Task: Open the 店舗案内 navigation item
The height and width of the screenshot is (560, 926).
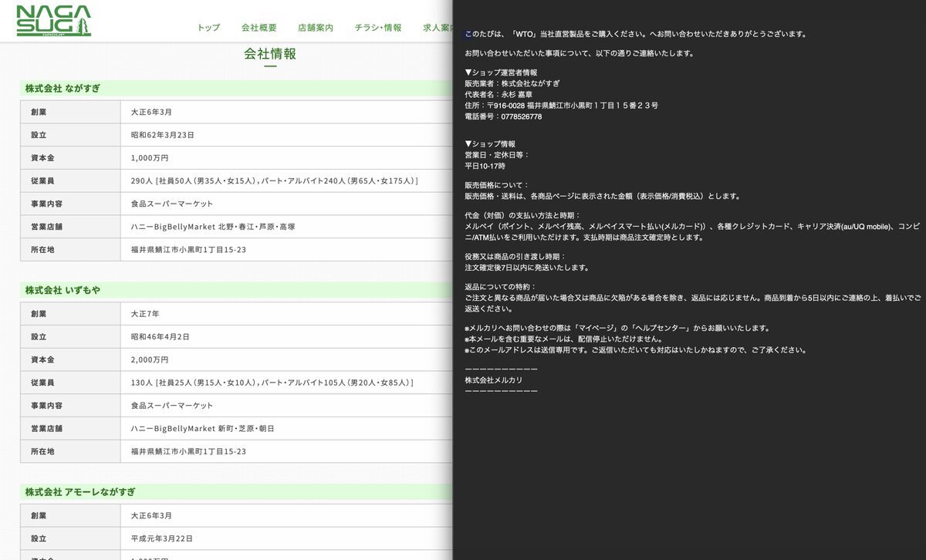Action: 316,28
